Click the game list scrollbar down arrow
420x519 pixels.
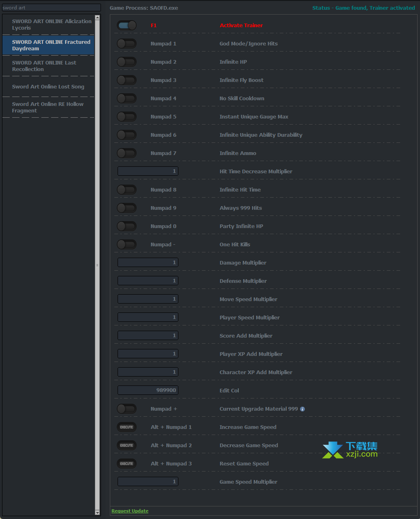click(x=97, y=513)
